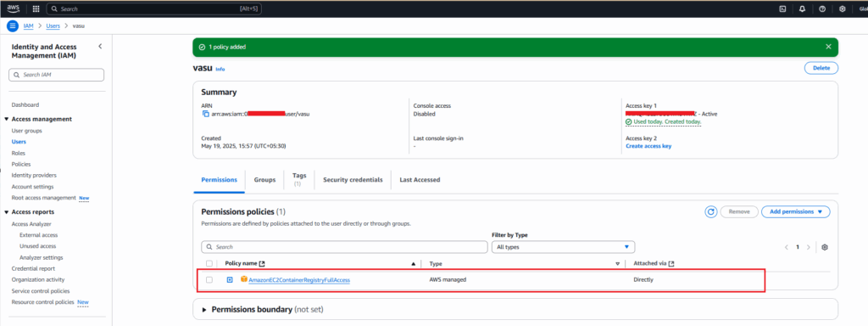The image size is (868, 326).
Task: Collapse the IAM sidebar with chevron
Action: coord(100,46)
